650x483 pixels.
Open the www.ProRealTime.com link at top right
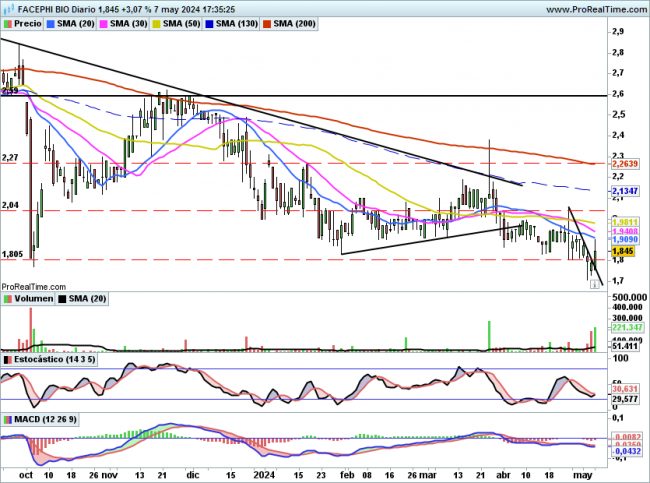(590, 8)
